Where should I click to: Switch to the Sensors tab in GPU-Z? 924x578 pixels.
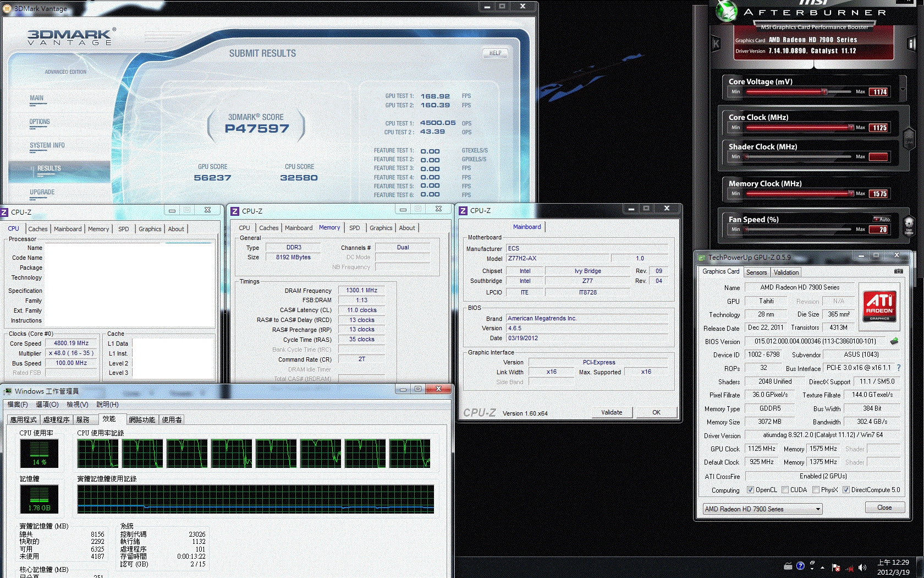756,272
